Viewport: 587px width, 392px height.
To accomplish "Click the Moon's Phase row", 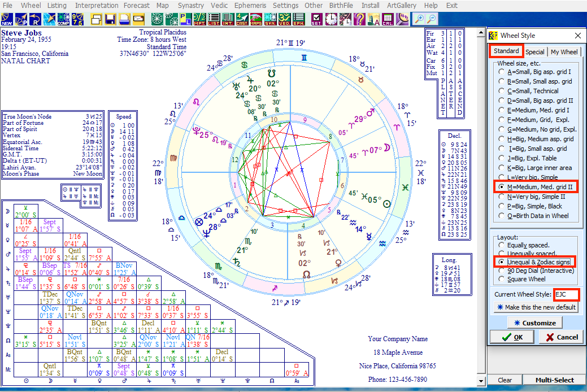I will point(53,174).
